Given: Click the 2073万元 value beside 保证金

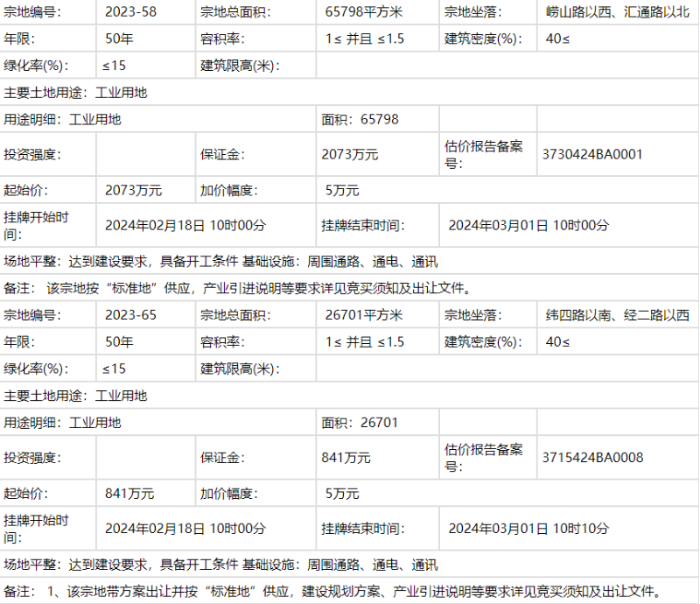Looking at the screenshot, I should pos(350,154).
